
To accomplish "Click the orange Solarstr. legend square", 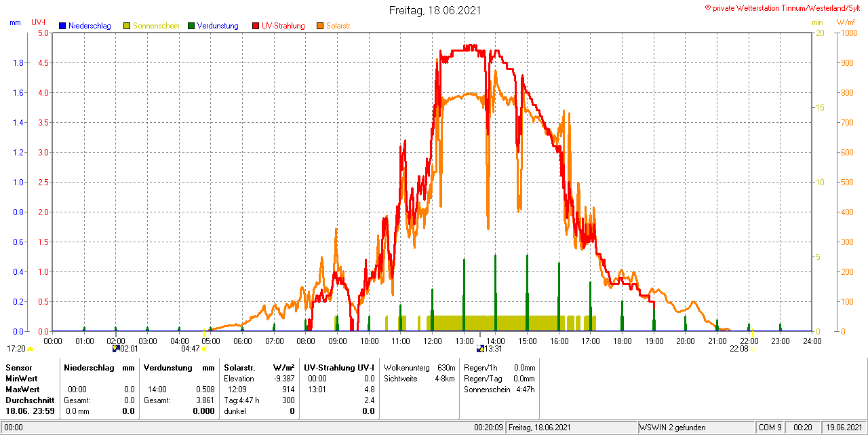I will click(320, 26).
